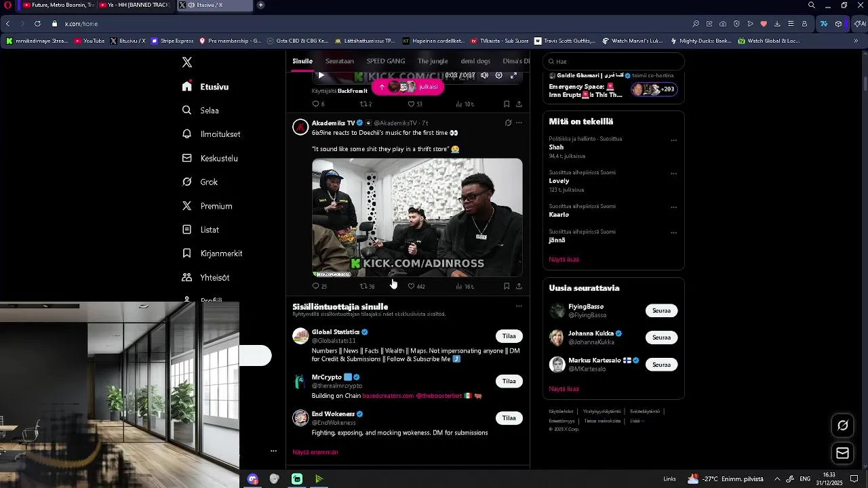868x488 pixels.
Task: Switch to Future, Metro Boomin browser tab
Action: pyautogui.click(x=57, y=5)
